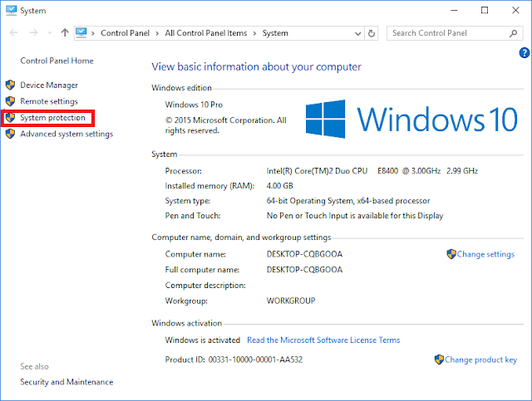Click shield icon beside Change product key
Image resolution: width=532 pixels, height=401 pixels.
[x=439, y=359]
